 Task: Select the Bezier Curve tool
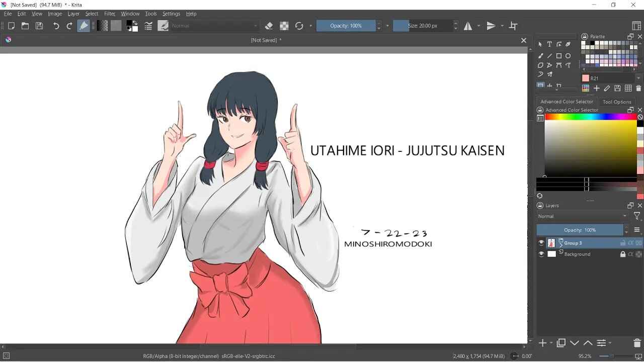[x=559, y=65]
